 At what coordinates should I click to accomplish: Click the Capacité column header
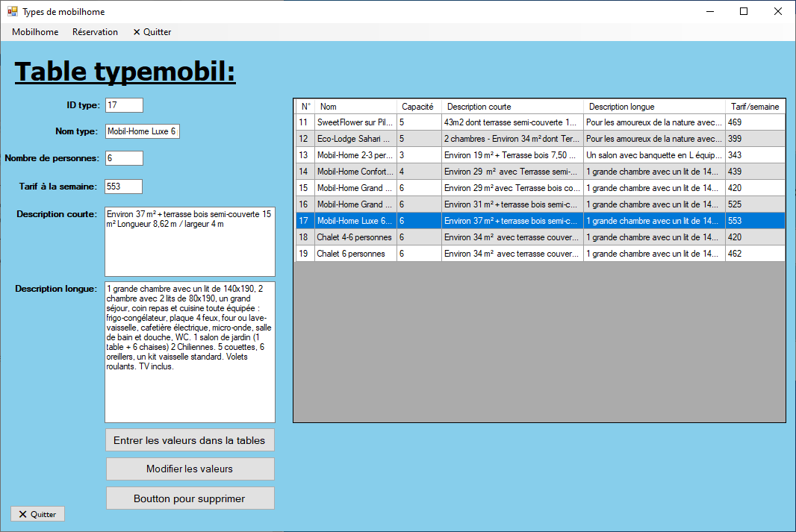click(417, 107)
